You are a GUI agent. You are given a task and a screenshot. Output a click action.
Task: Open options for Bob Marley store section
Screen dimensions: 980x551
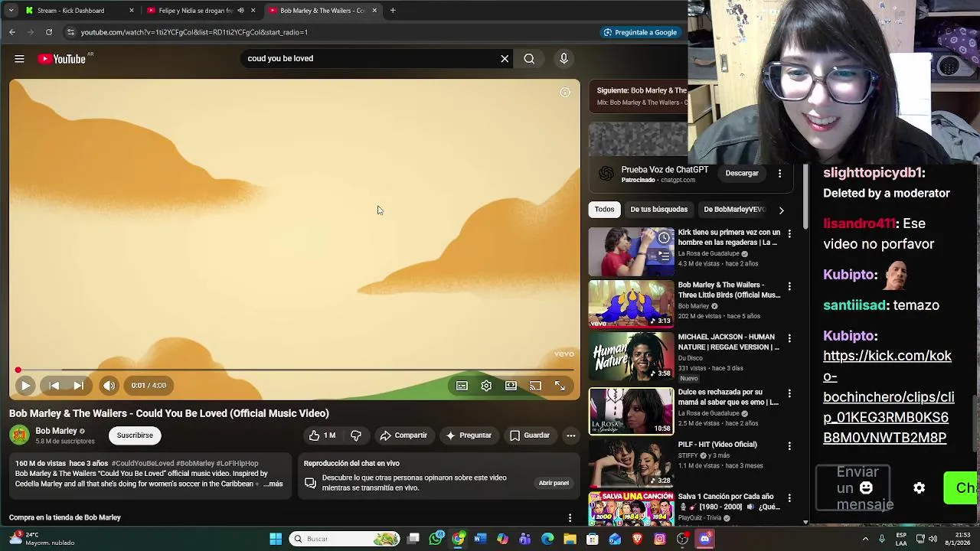click(x=570, y=518)
